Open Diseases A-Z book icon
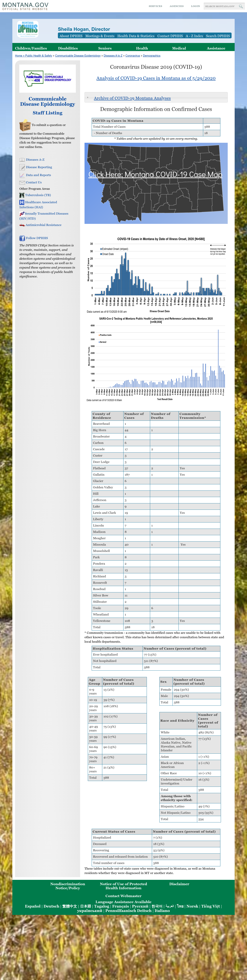 click(22, 160)
